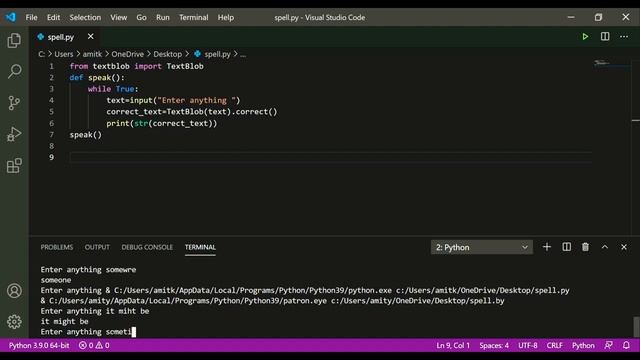Click 'print(str(correct_text))' on line 6
The width and height of the screenshot is (640, 360).
(x=162, y=123)
